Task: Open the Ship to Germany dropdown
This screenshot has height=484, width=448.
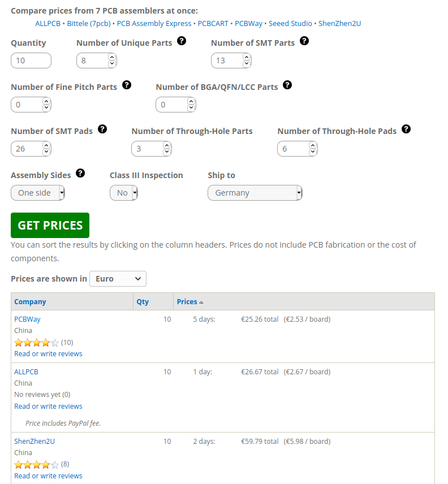Action: tap(255, 193)
